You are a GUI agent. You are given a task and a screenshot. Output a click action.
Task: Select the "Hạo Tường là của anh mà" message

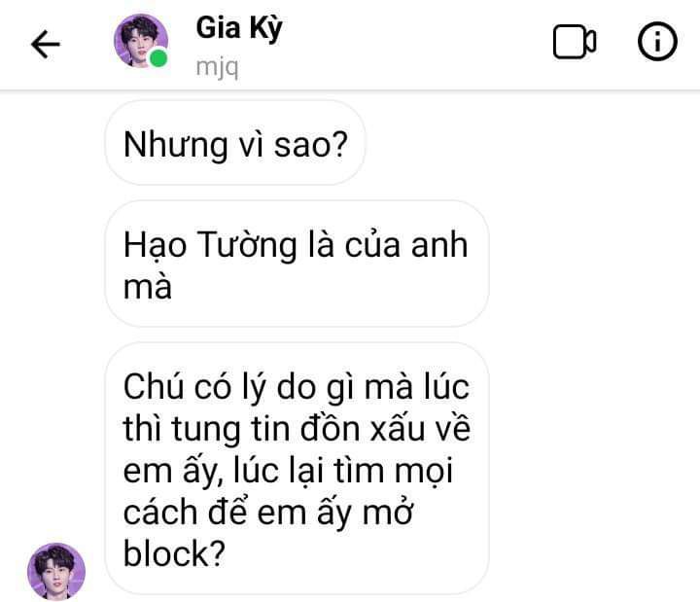point(297,264)
